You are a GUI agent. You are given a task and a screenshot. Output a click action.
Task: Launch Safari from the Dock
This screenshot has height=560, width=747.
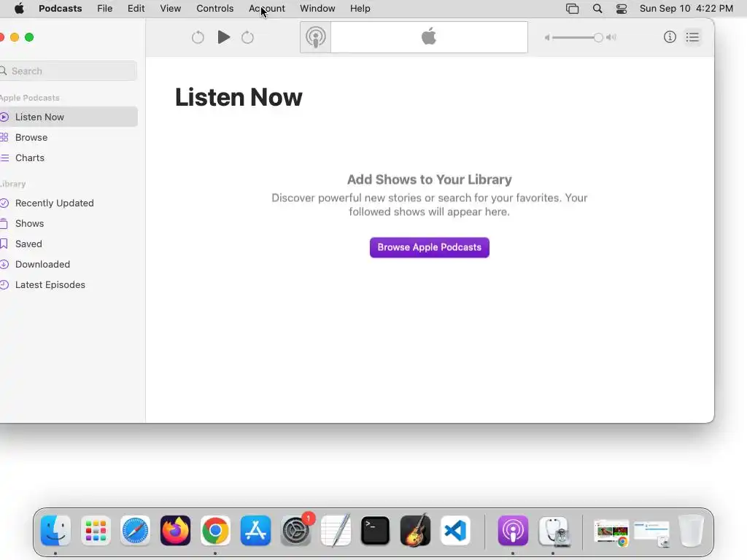135,531
